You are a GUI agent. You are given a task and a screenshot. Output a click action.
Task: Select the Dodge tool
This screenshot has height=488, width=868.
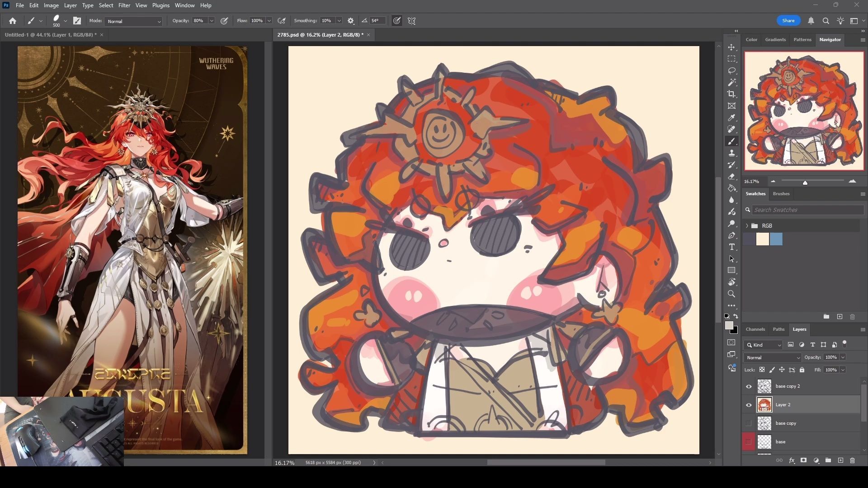[731, 224]
